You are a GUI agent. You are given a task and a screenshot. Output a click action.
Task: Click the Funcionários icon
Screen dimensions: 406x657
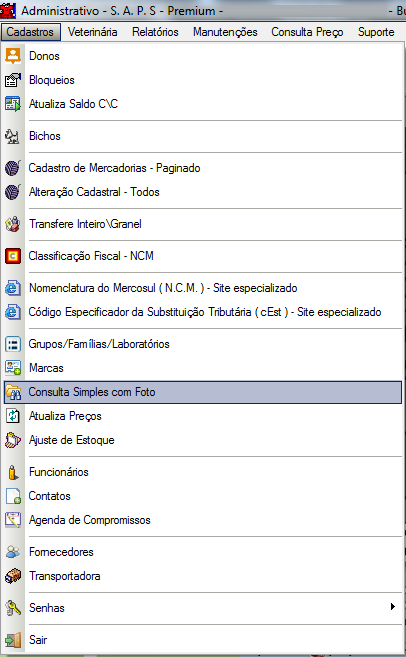coord(13,472)
